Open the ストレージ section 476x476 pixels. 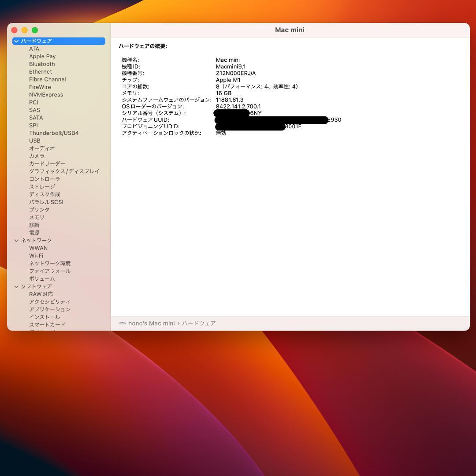point(42,186)
